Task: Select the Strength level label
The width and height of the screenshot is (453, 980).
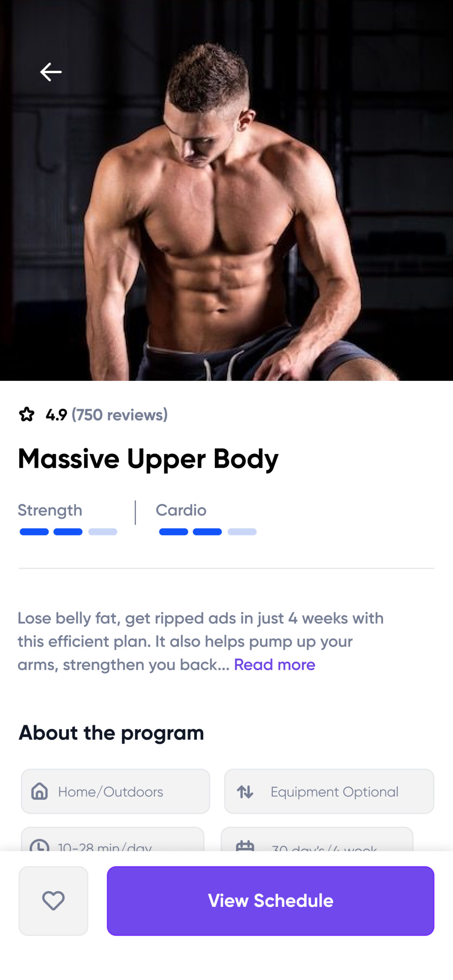Action: click(50, 510)
